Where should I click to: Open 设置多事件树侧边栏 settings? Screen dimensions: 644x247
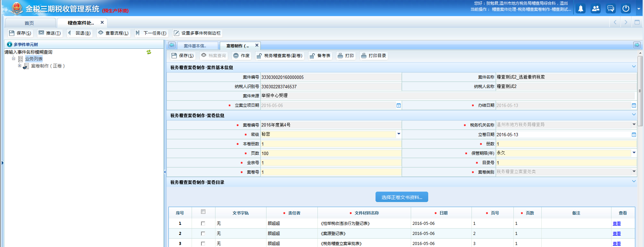(197, 33)
